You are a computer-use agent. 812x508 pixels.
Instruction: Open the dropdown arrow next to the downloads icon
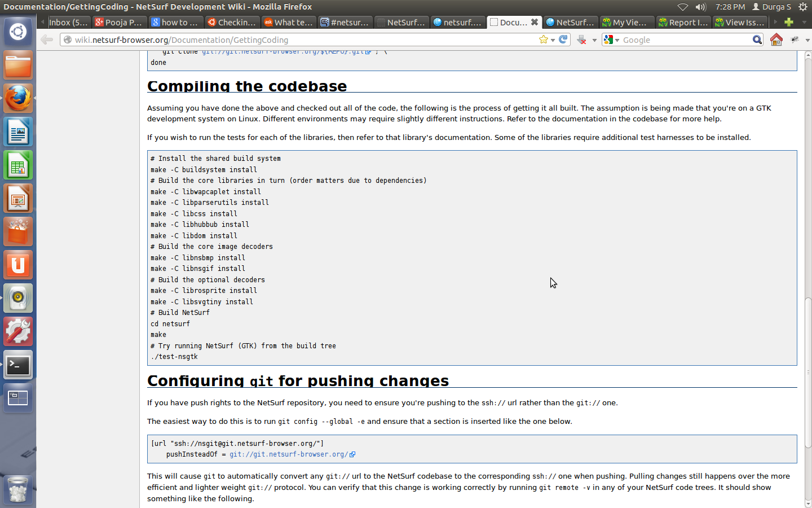tap(594, 40)
